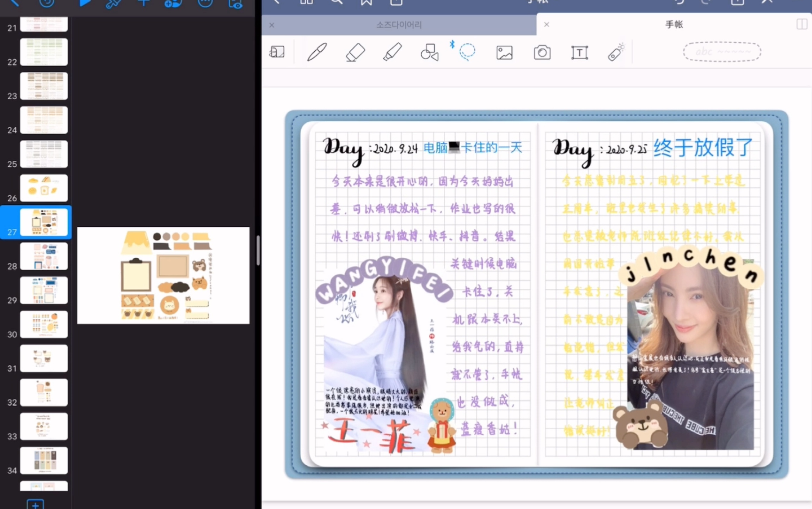Select round cat badge sticker on slide

170,305
